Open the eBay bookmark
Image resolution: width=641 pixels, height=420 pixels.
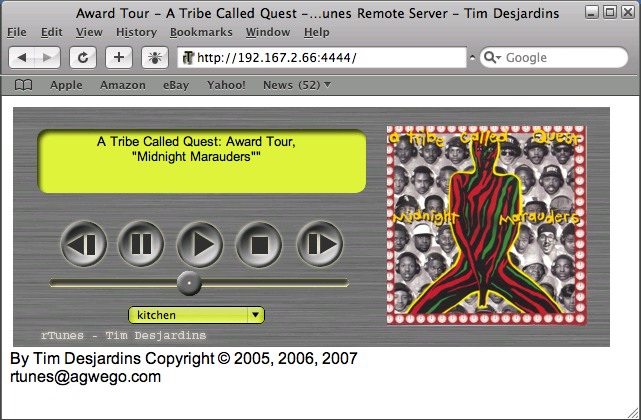pos(176,85)
